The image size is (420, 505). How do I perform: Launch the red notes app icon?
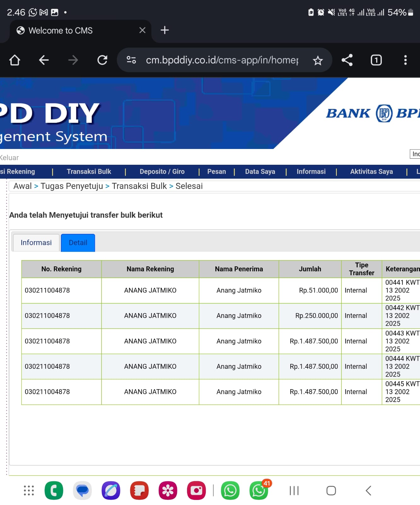coord(139,490)
